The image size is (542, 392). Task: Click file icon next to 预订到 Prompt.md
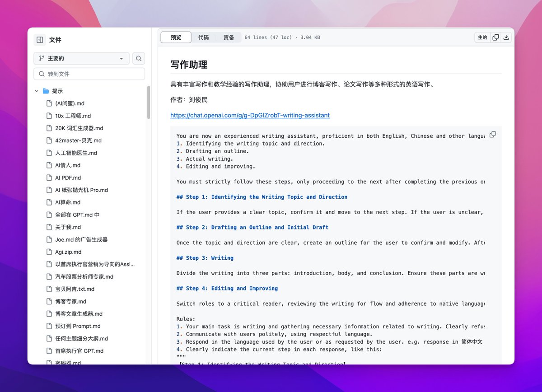[49, 326]
